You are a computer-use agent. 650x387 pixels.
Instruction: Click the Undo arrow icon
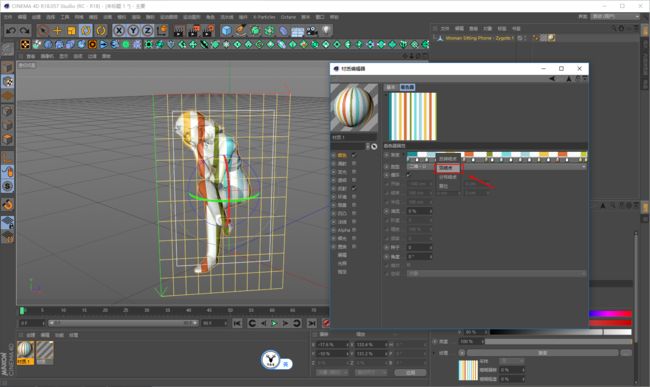[11, 31]
